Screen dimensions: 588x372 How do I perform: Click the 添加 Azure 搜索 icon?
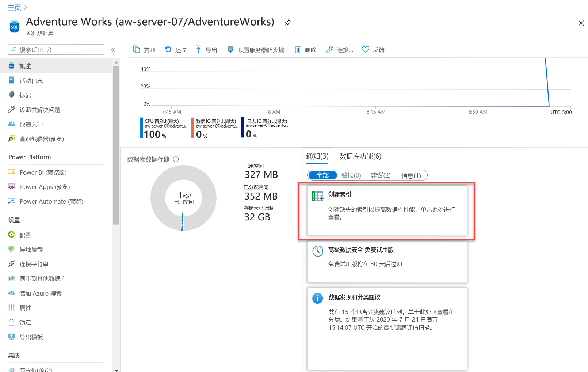point(12,293)
